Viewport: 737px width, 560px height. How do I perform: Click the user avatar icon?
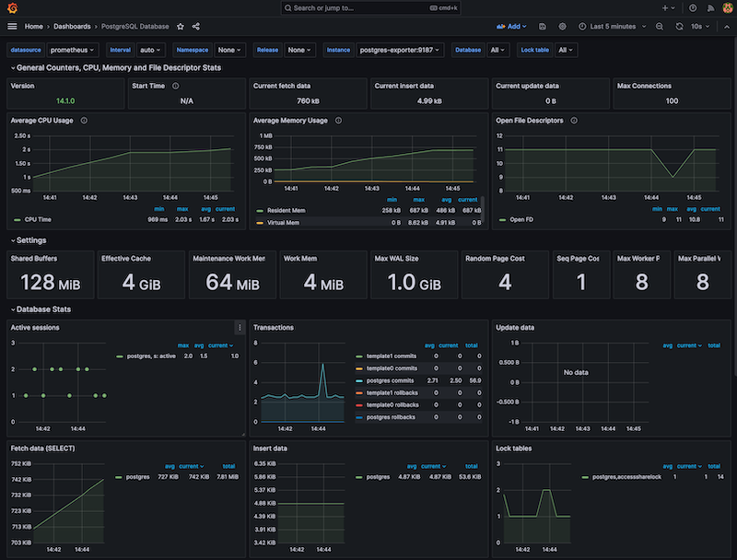pyautogui.click(x=727, y=8)
